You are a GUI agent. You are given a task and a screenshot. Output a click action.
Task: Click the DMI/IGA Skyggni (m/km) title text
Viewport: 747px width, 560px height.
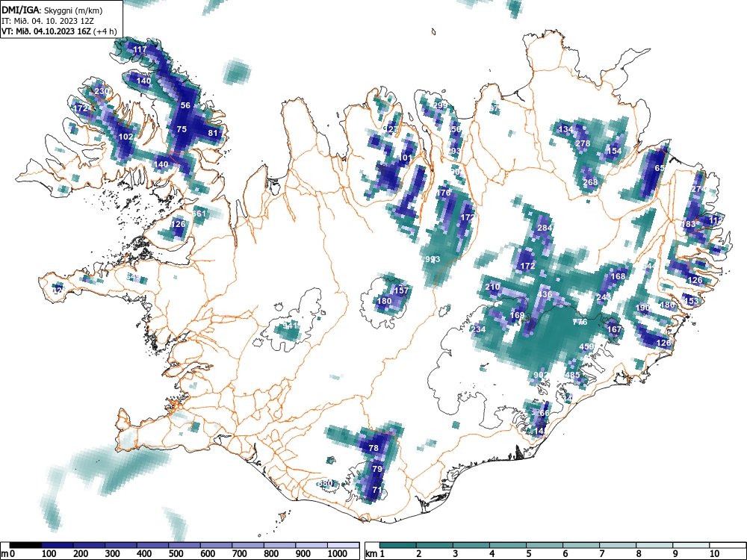(x=52, y=10)
